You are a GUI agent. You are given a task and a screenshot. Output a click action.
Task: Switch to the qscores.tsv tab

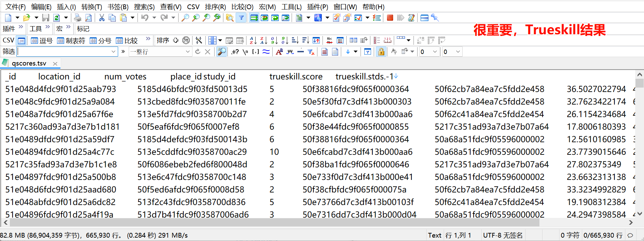coord(29,63)
